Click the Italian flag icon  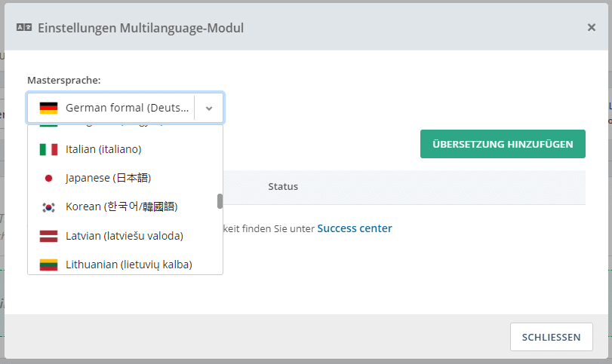coord(49,149)
